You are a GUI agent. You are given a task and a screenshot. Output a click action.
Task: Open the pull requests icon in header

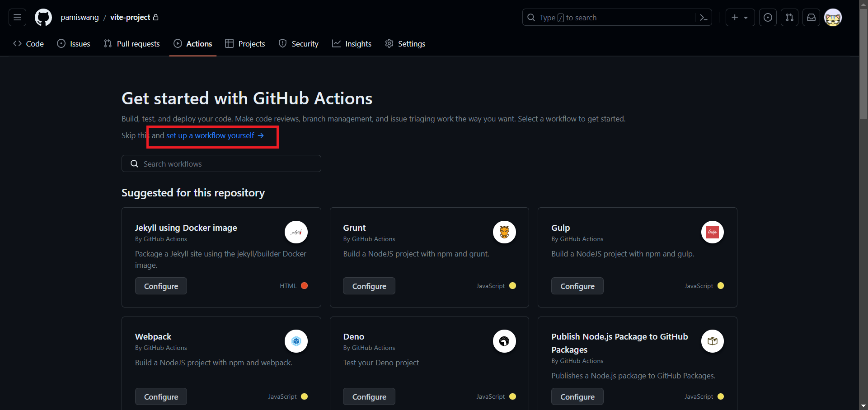point(789,18)
